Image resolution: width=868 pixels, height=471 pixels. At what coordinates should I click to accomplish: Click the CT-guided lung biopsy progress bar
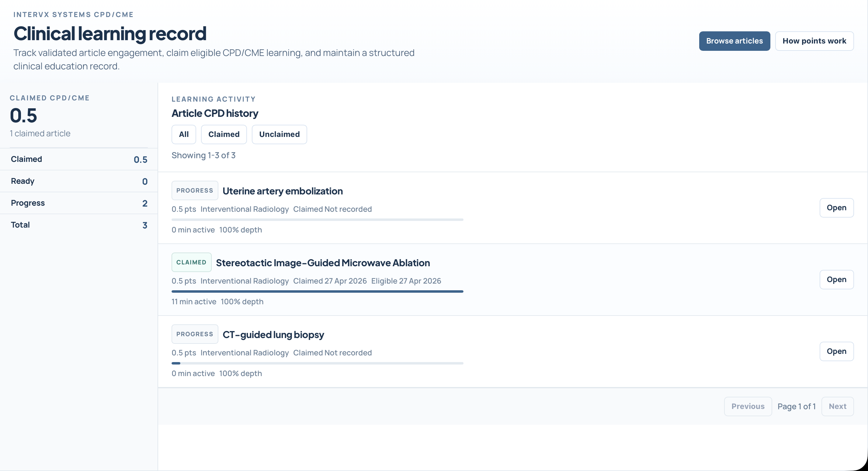click(317, 363)
